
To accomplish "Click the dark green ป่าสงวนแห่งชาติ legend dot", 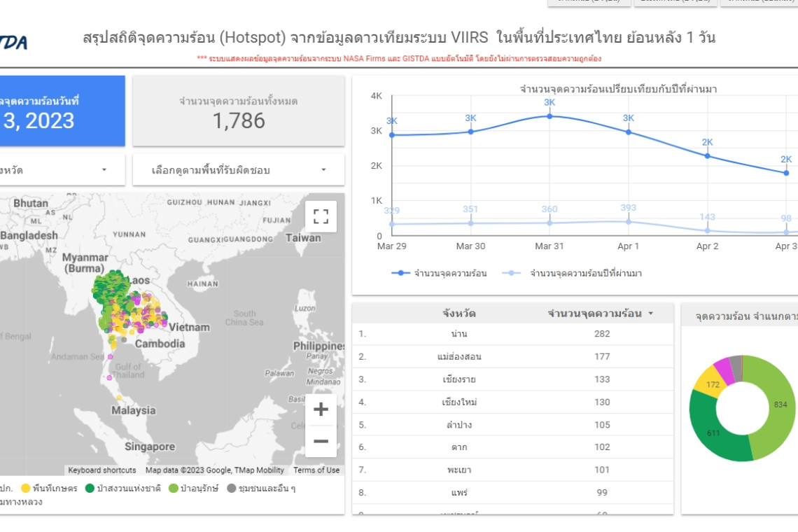I will (90, 489).
